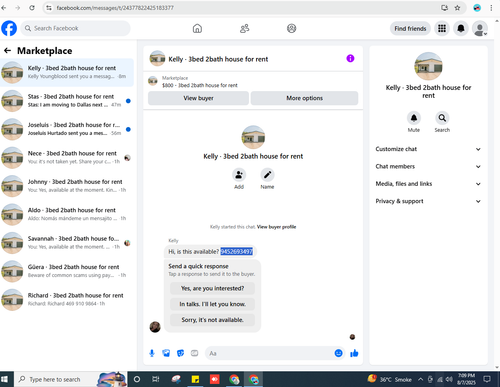Edit the chat name with pencil icon
This screenshot has width=500, height=387.
click(267, 175)
